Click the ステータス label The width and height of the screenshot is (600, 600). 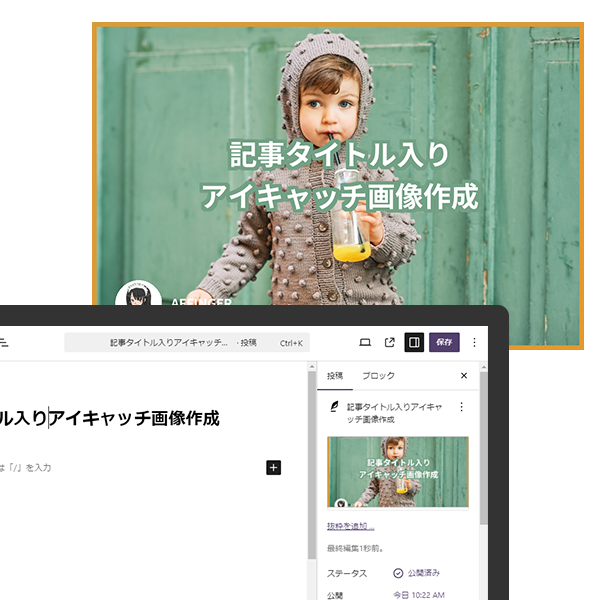coord(347,573)
